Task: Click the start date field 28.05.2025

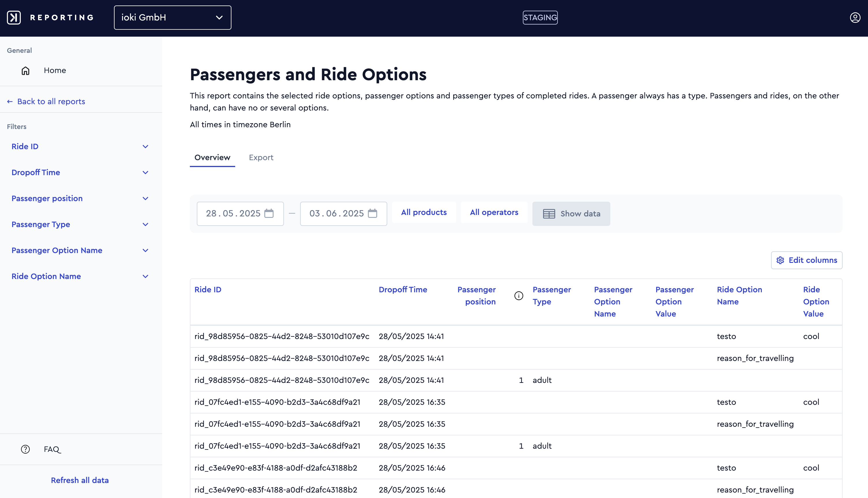Action: pos(240,214)
